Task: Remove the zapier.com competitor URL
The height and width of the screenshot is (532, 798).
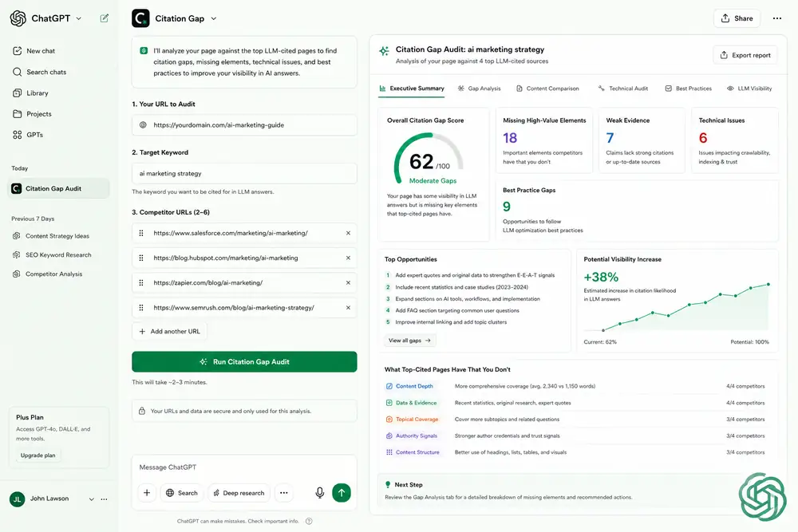Action: tap(348, 283)
